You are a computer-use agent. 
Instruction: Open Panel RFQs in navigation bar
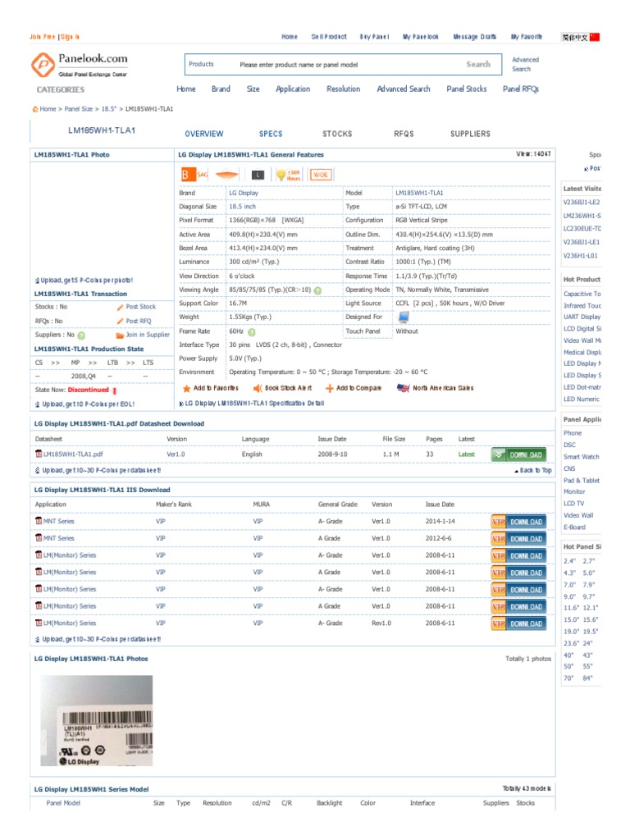(521, 89)
